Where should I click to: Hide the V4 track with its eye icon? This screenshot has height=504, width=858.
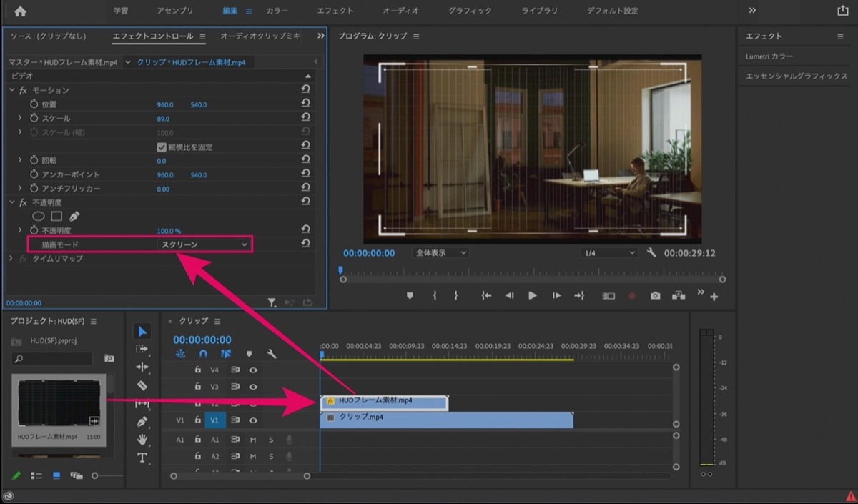252,370
